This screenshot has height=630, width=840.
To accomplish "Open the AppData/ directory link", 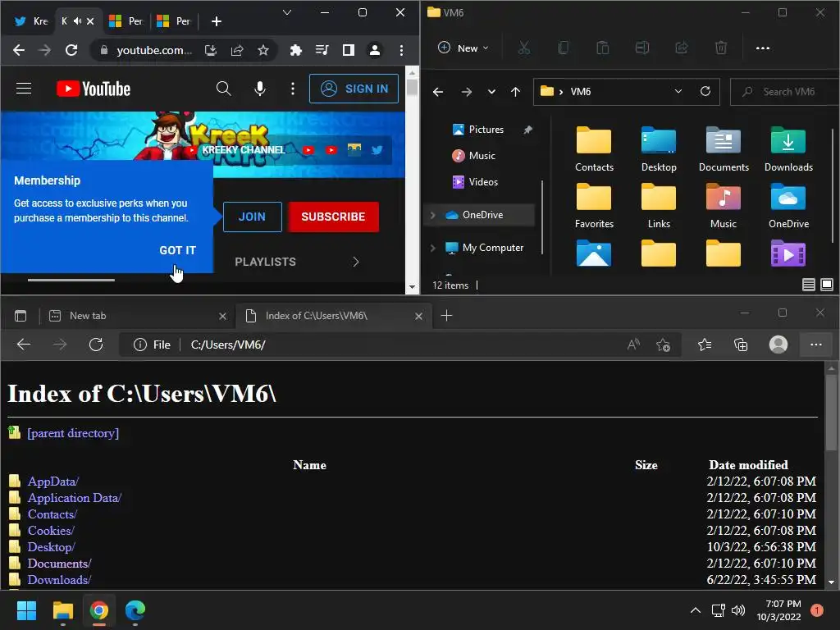I will pyautogui.click(x=53, y=482).
